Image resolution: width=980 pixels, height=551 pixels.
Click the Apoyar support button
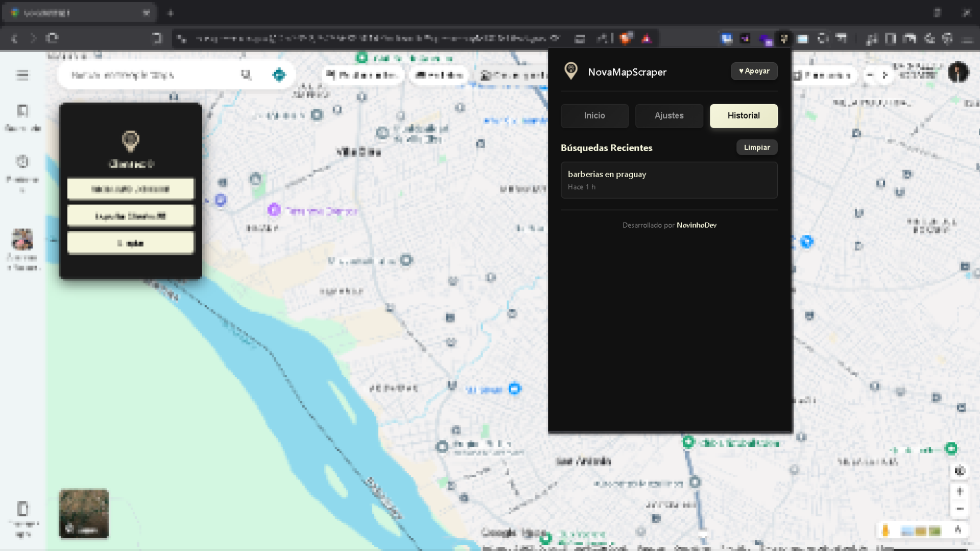(x=754, y=71)
